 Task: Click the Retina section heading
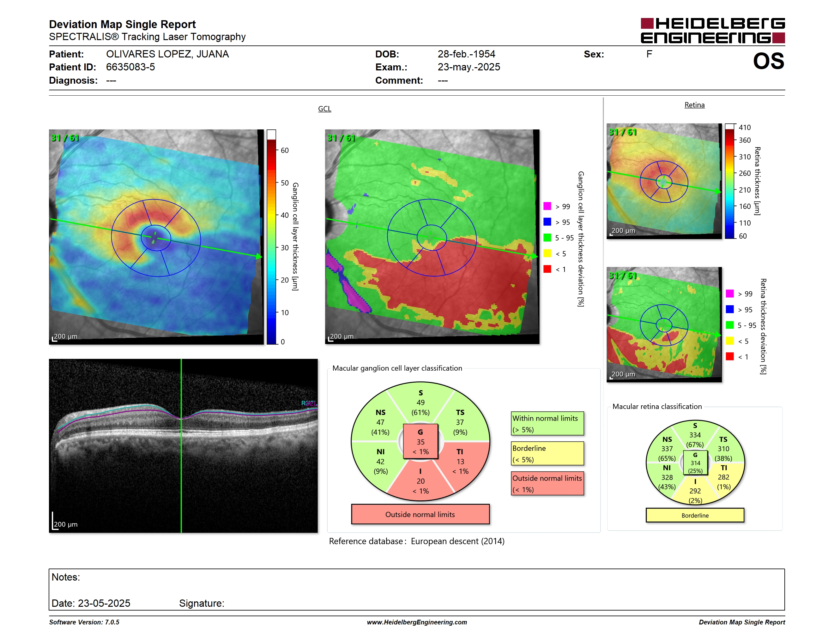pyautogui.click(x=694, y=105)
